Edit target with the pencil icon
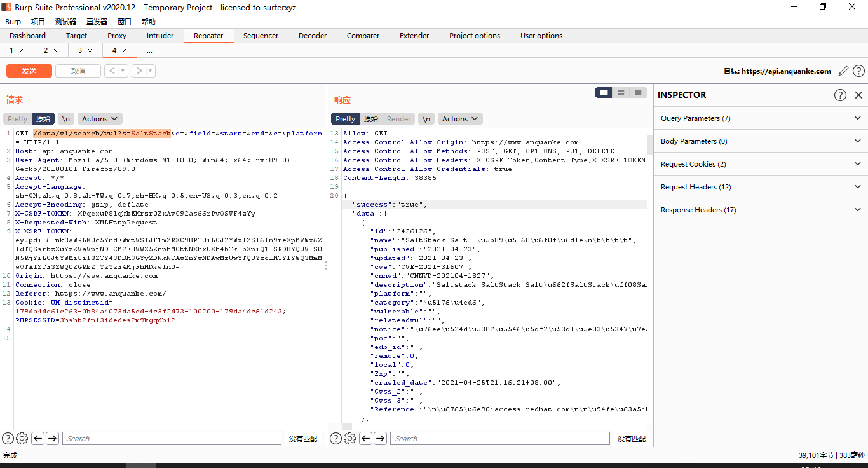The width and height of the screenshot is (868, 468). pyautogui.click(x=843, y=71)
